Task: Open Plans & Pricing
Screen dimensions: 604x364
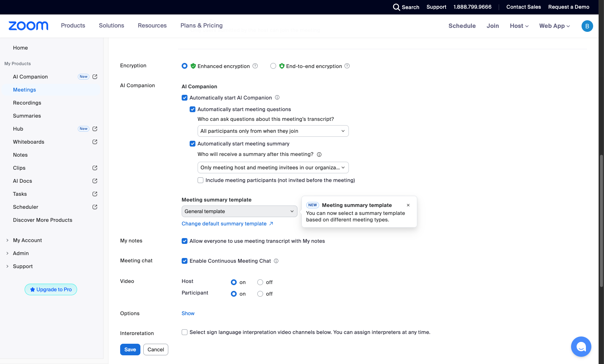Action: point(202,26)
